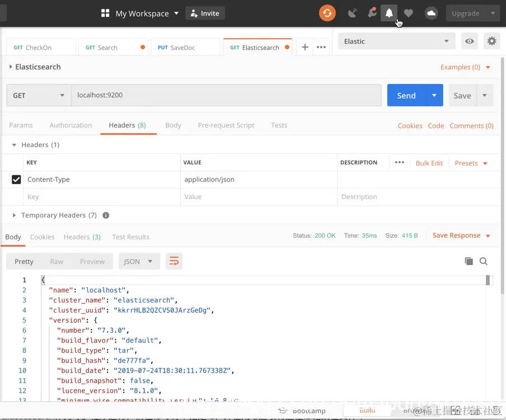
Task: Open the Cookies link
Action: coord(410,126)
